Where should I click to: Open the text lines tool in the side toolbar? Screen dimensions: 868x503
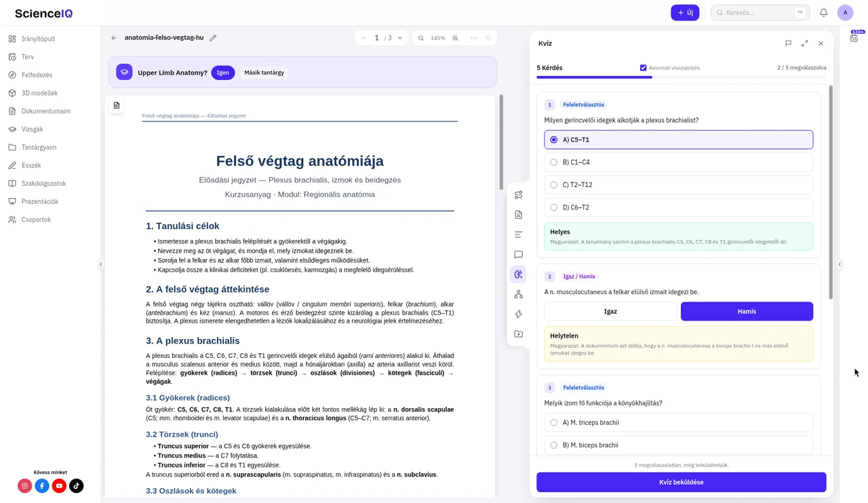point(519,235)
